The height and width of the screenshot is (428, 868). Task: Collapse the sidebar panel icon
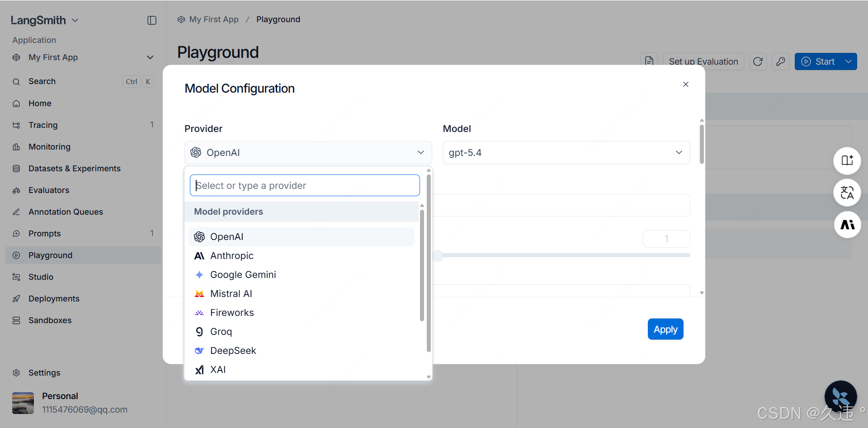pyautogui.click(x=152, y=20)
